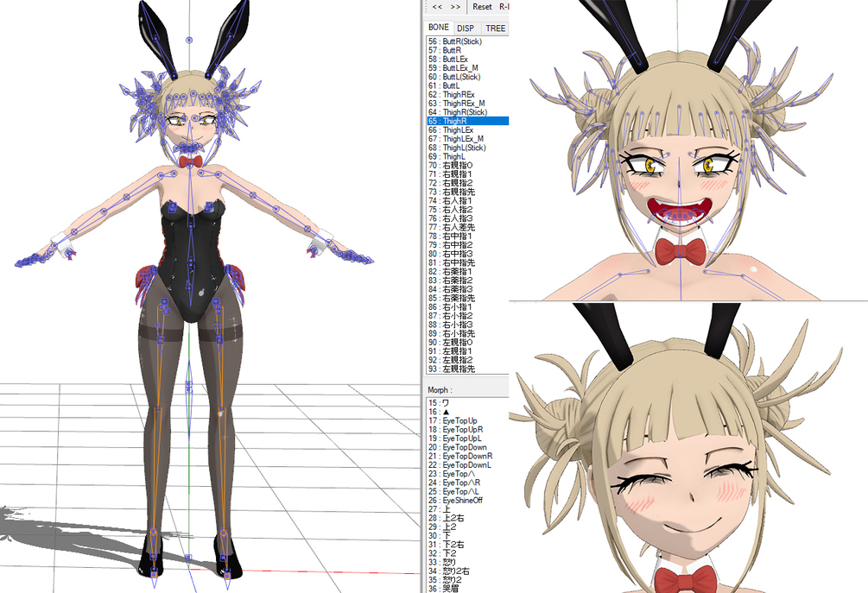Screen dimensions: 868x593
Task: Select bone '64 : ThighR(Stick)'
Action: 468,112
